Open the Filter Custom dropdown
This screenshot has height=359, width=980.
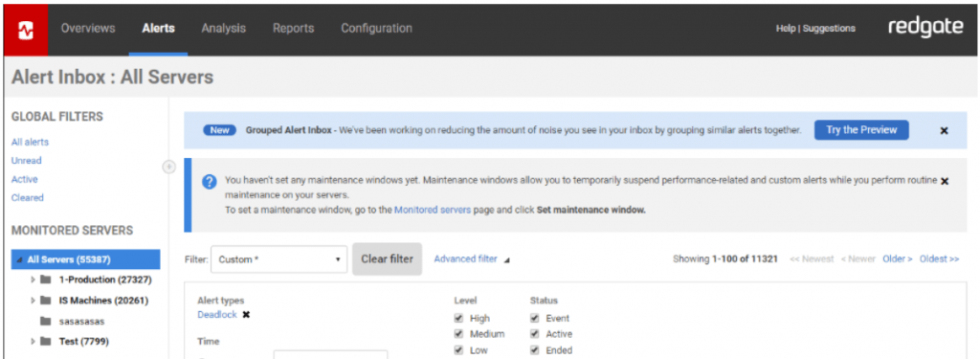pos(278,258)
